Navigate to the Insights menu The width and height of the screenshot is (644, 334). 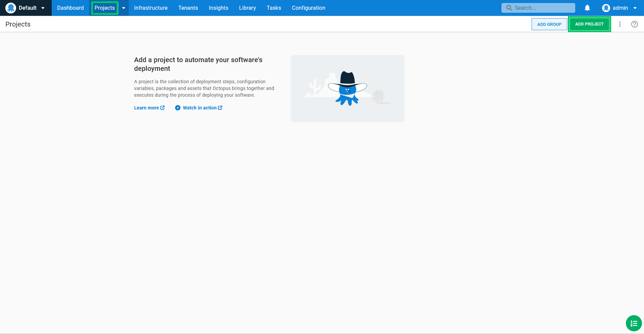(218, 8)
